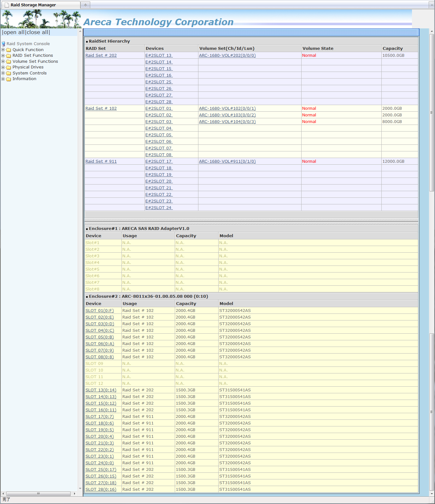
Task: Select the Volume Set Functions tree label
Action: click(x=35, y=62)
